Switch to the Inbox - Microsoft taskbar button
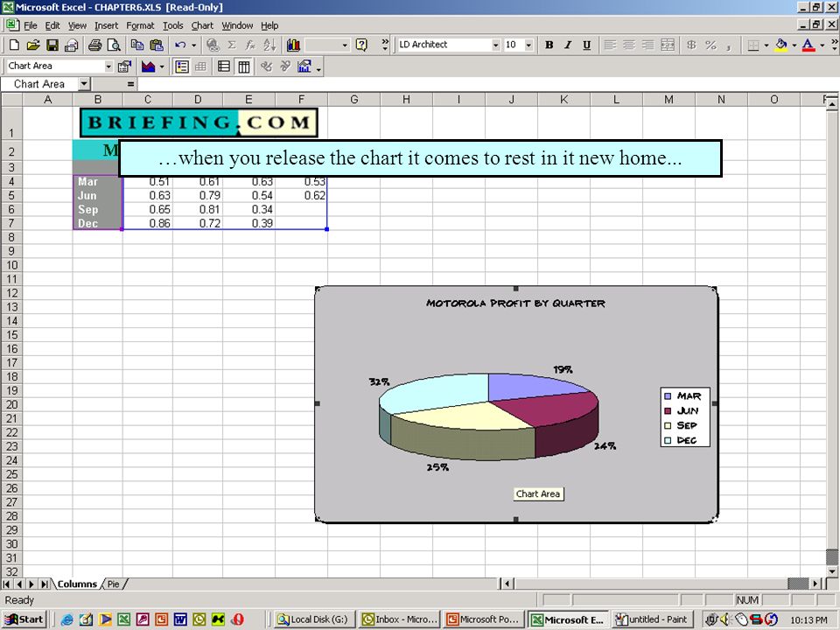Viewport: 840px width, 630px height. coord(400,619)
